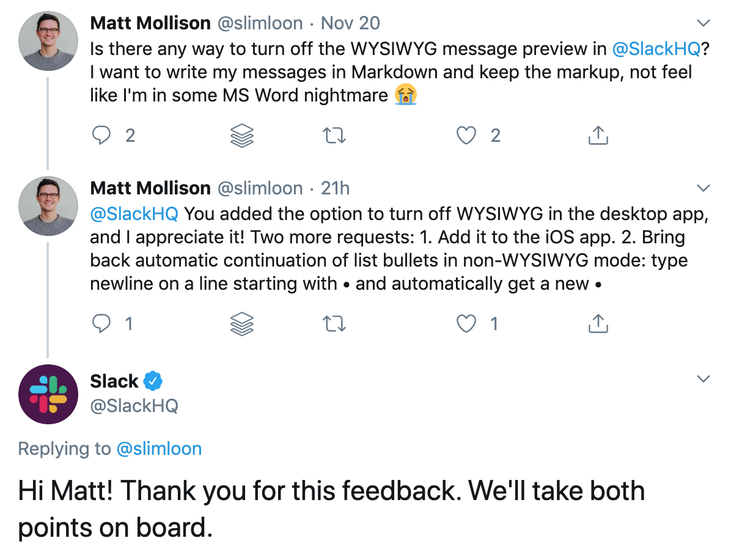Image resolution: width=731 pixels, height=560 pixels.
Task: Click the Nov 20 tweet timestamp
Action: [350, 23]
